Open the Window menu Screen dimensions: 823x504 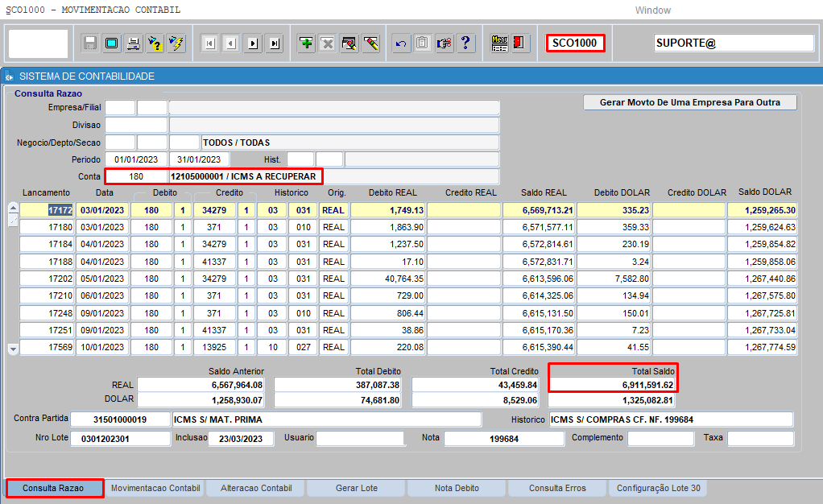(653, 10)
